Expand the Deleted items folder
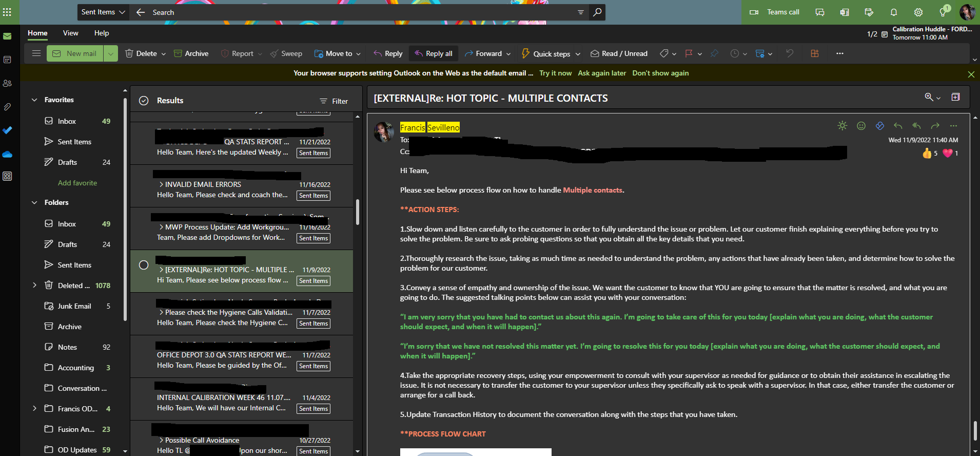This screenshot has width=980, height=456. (34, 285)
